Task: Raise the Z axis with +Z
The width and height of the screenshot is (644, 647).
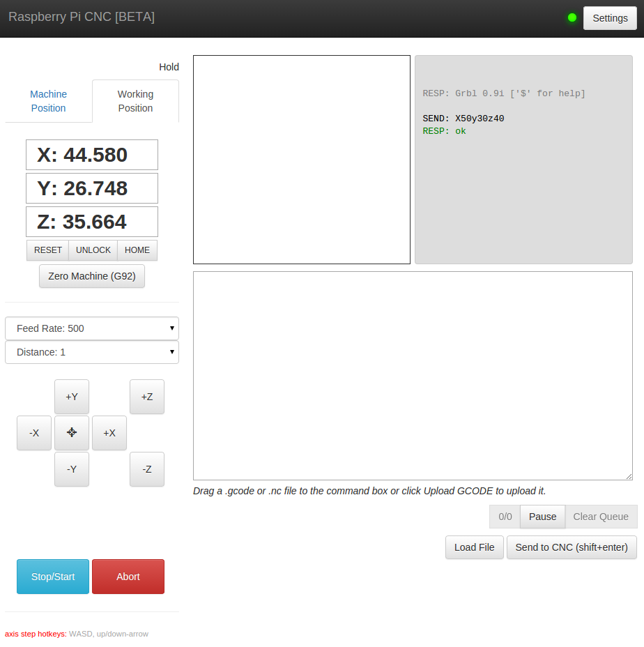Action: 147,397
